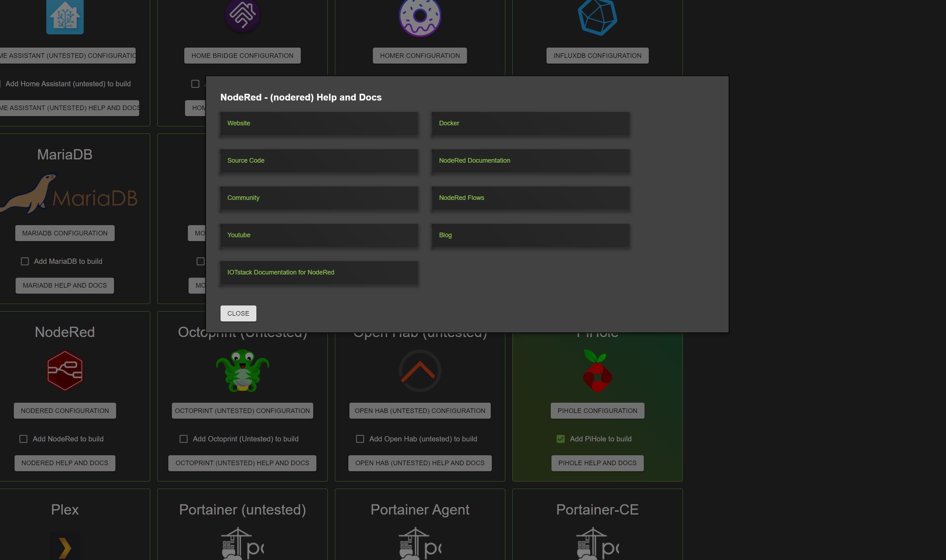Screen dimensions: 946x560
Task: Click MariaDB Help and Docs button
Action: pos(65,285)
